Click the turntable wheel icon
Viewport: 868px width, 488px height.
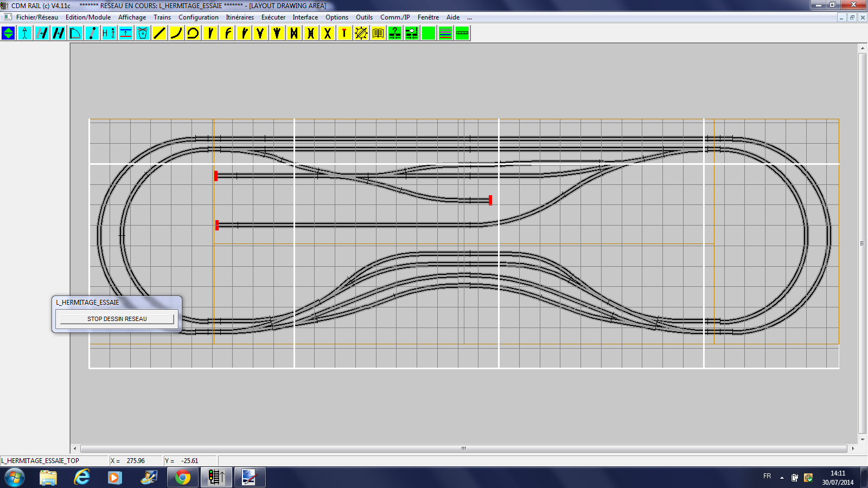[x=361, y=34]
